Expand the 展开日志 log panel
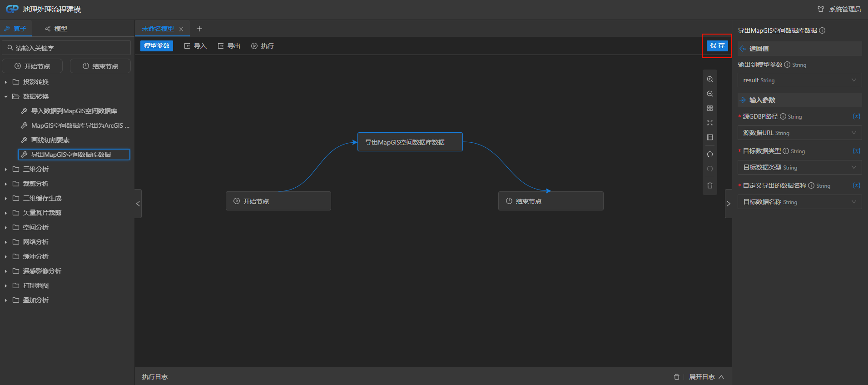 pyautogui.click(x=706, y=377)
